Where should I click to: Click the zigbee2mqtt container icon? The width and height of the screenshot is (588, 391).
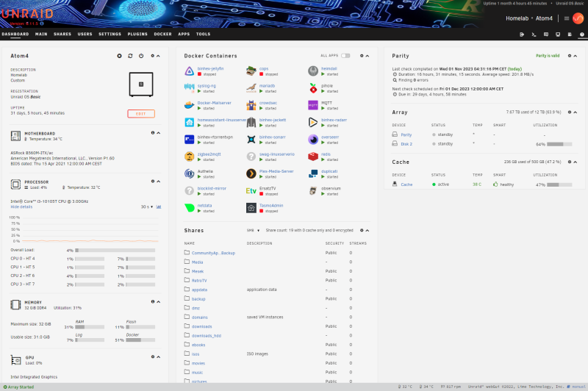(x=190, y=157)
